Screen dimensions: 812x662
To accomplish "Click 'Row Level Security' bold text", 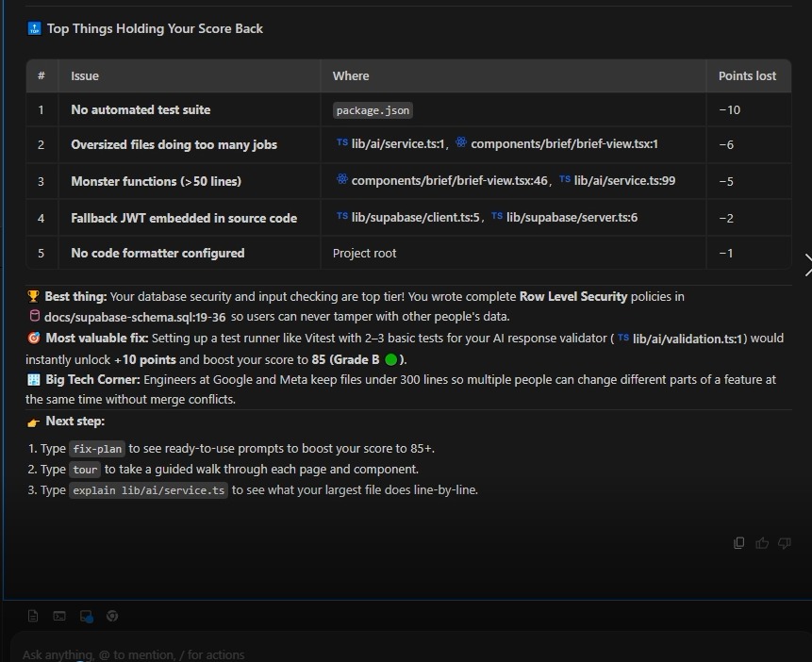I will tap(573, 296).
